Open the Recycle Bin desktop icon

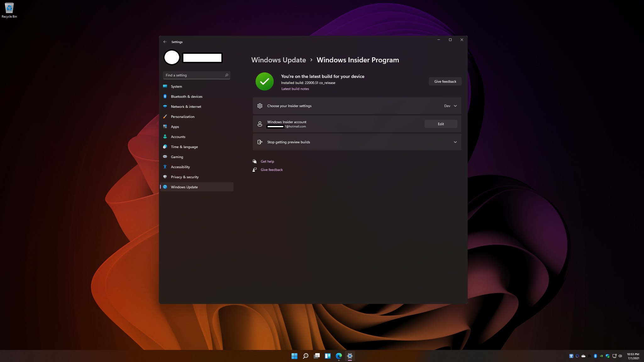coord(9,10)
